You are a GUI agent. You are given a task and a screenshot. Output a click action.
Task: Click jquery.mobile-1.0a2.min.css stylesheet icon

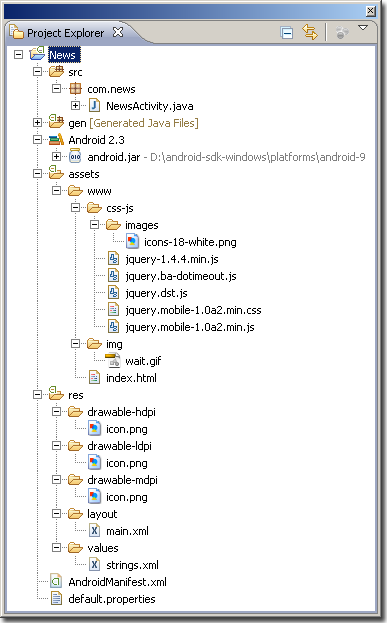114,310
